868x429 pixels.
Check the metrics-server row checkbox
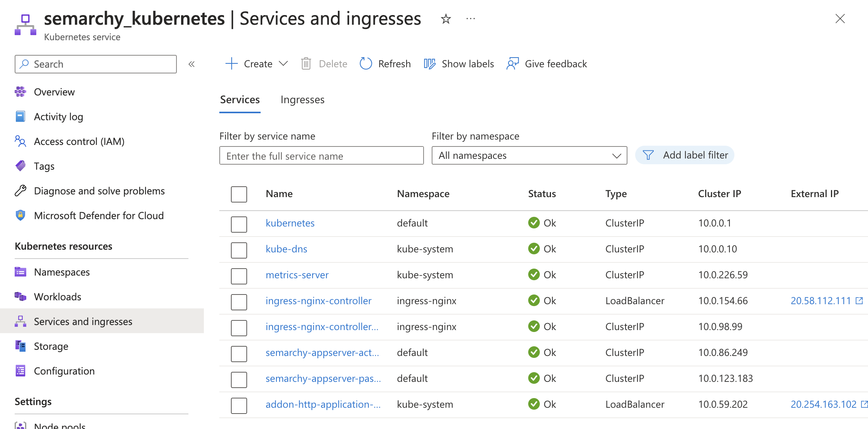tap(239, 276)
